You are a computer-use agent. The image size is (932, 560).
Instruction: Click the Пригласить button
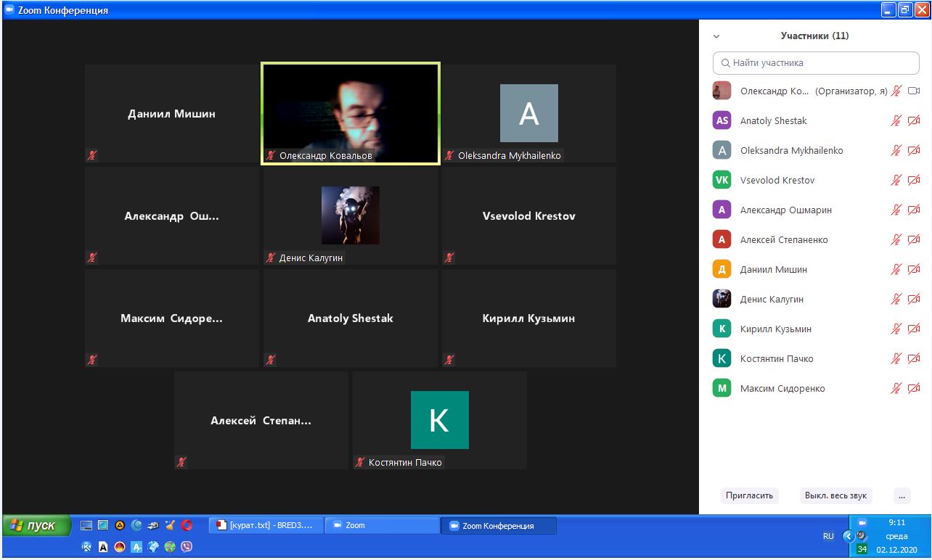[750, 495]
